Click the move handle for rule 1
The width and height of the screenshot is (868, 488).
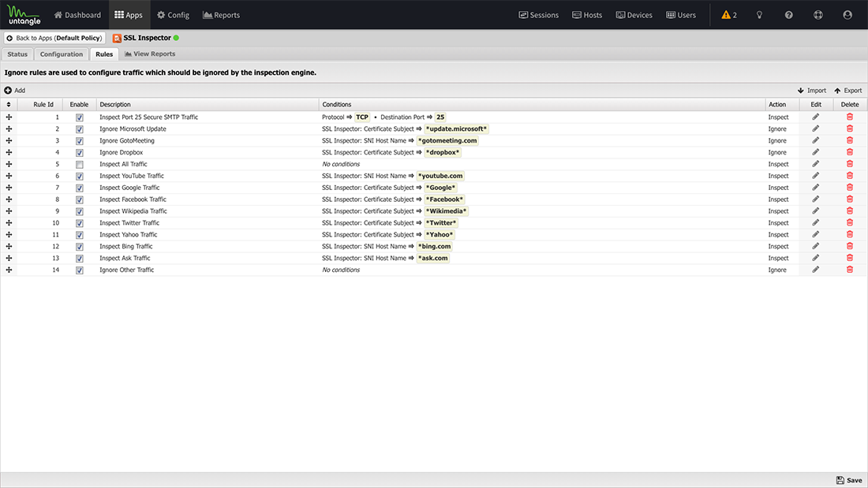pyautogui.click(x=9, y=117)
